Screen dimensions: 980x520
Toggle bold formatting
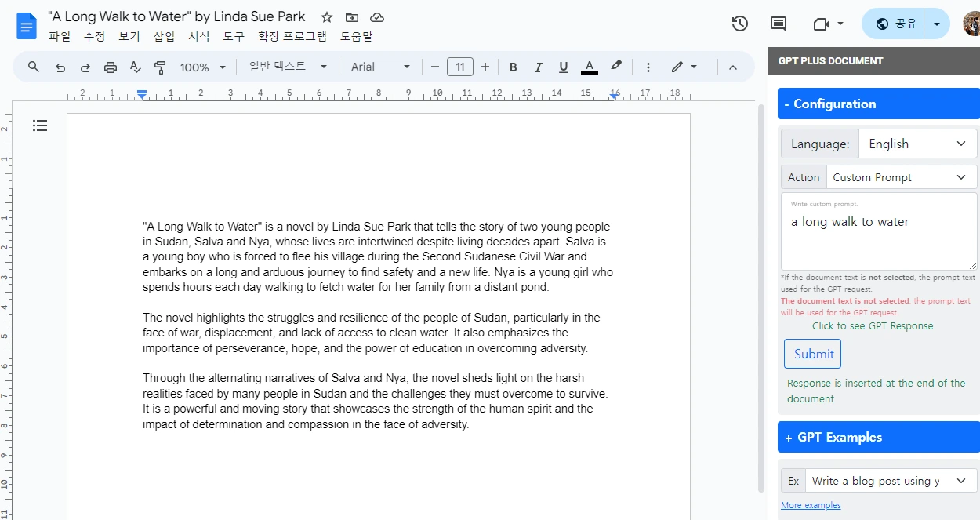tap(514, 67)
